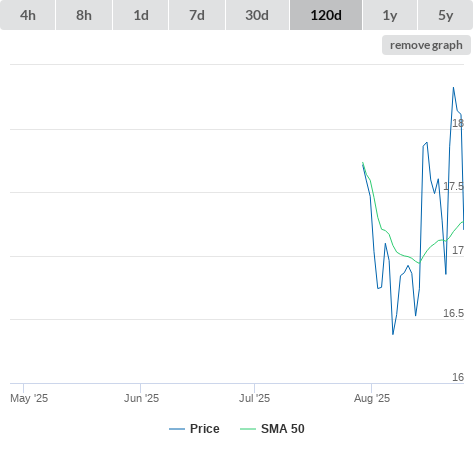Image resolution: width=474 pixels, height=455 pixels.
Task: Click the Jun '25 axis label
Action: [x=141, y=398]
